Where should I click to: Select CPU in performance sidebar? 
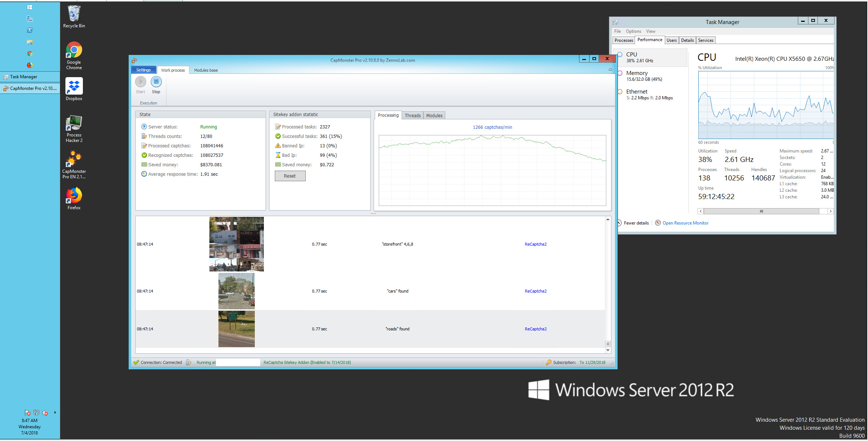[x=652, y=57]
